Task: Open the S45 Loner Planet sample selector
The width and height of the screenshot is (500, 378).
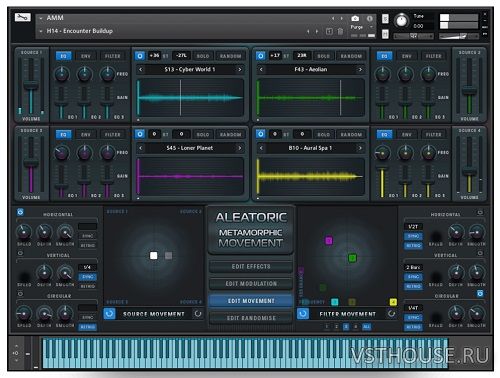Action: click(x=190, y=148)
